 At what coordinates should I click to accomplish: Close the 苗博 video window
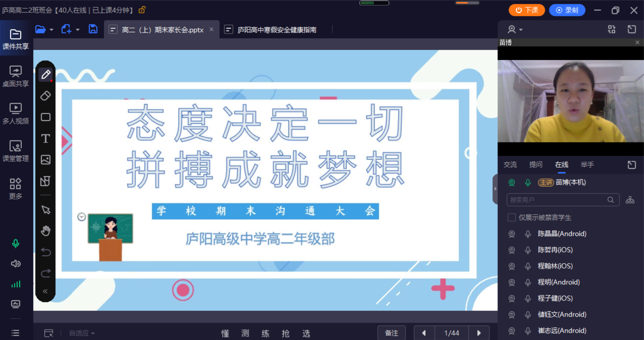pyautogui.click(x=637, y=42)
